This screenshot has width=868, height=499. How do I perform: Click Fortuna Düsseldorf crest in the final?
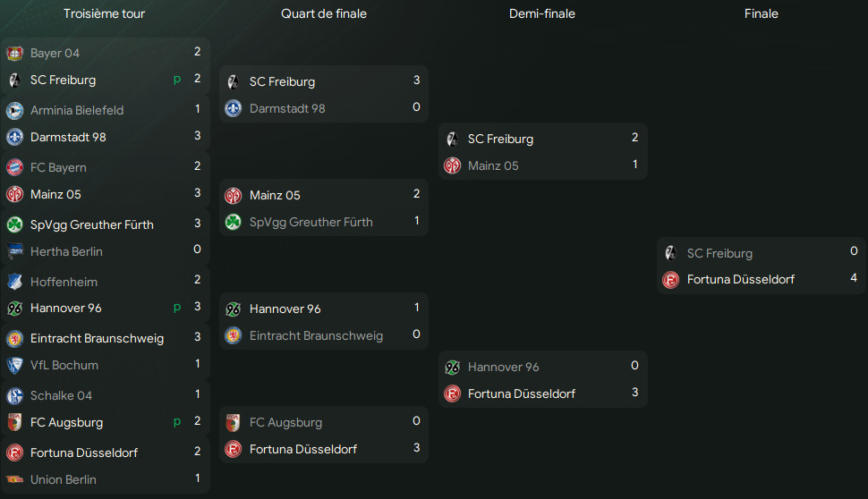click(670, 280)
